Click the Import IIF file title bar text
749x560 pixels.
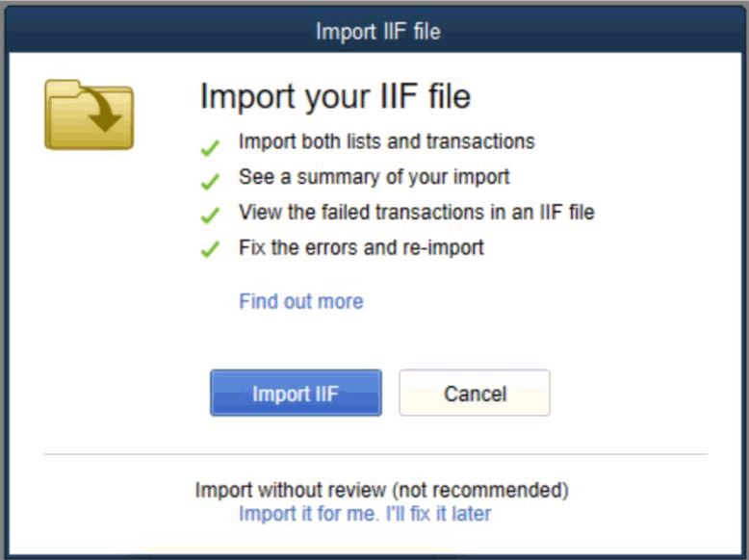pos(377,32)
